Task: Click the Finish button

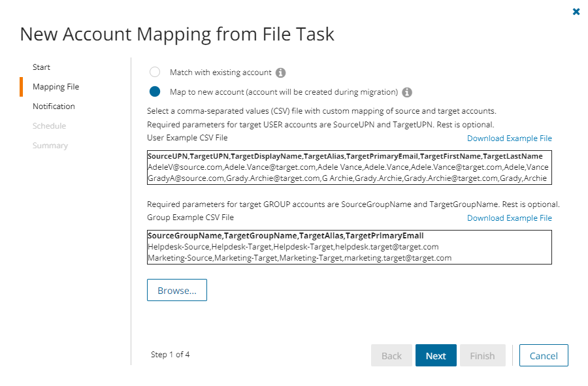Action: [482, 356]
